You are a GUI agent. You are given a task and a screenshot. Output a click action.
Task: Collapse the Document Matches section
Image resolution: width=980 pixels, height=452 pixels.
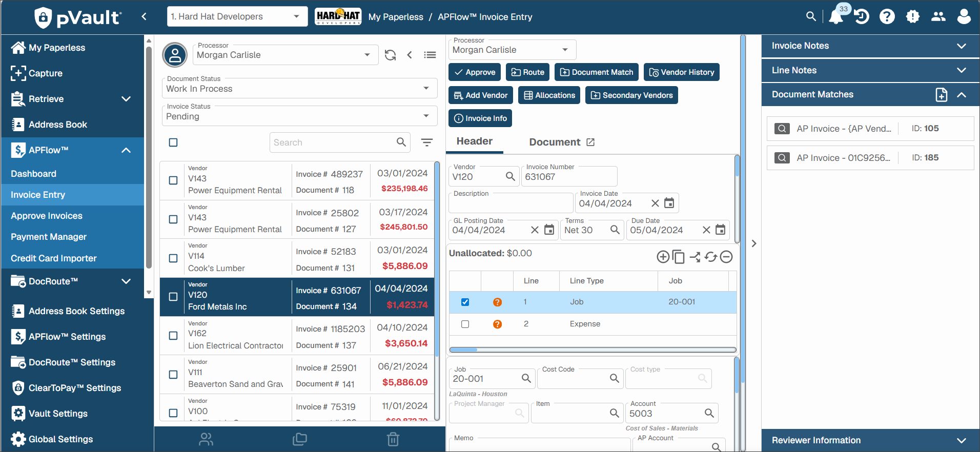[x=962, y=95]
